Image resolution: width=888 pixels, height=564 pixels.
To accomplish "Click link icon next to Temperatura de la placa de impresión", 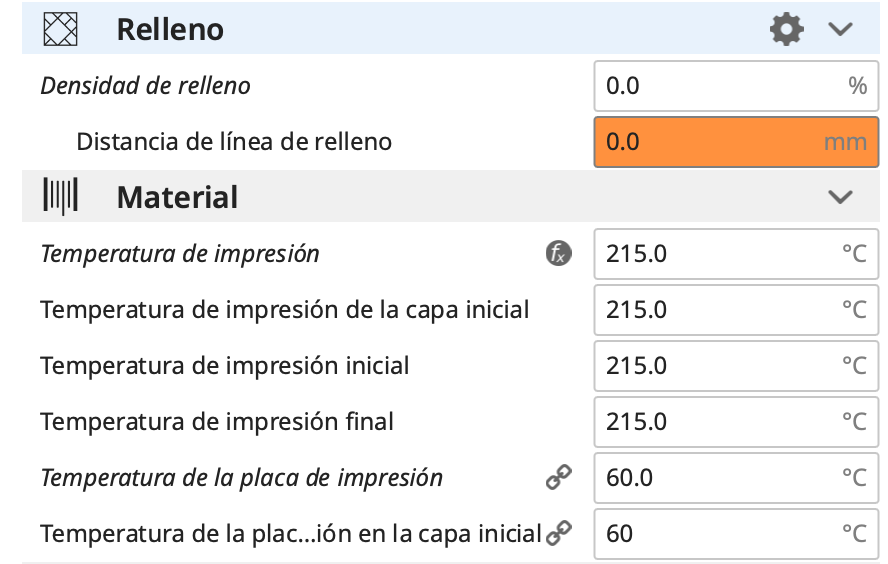I will (558, 478).
